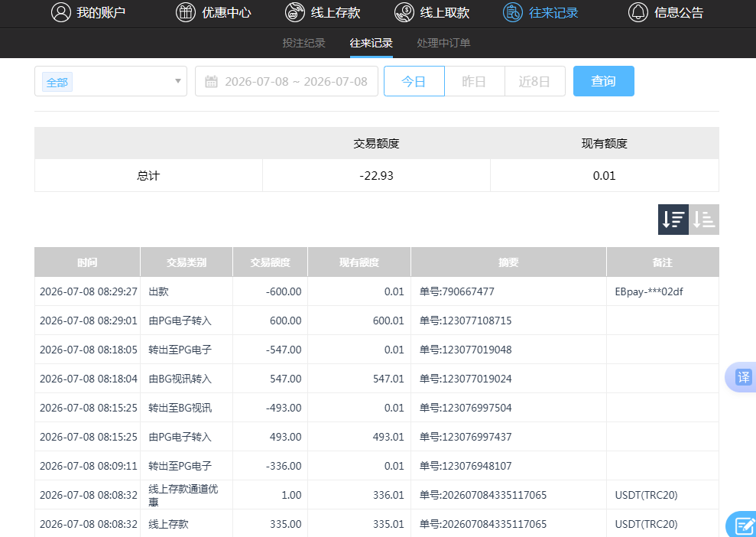Click the timestamp 2026-07-08 08:09:11
This screenshot has width=756, height=537.
[x=88, y=466]
